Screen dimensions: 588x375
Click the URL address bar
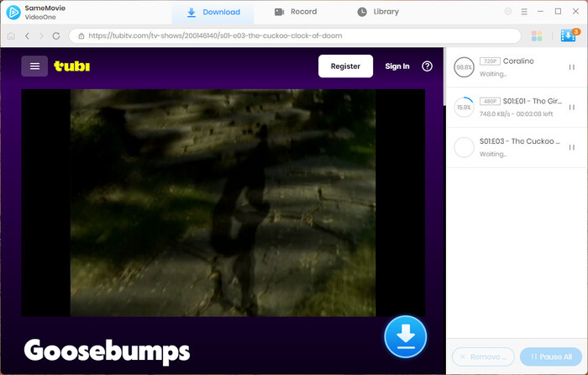coord(294,36)
